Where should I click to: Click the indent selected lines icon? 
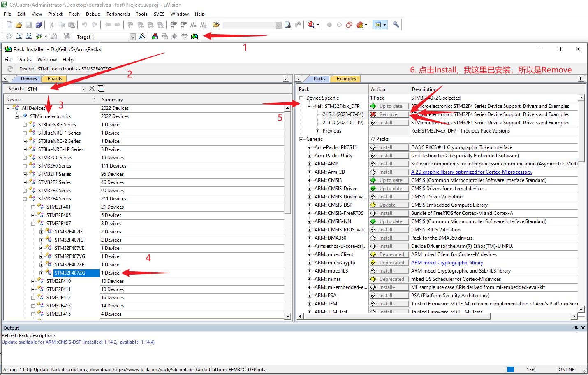pyautogui.click(x=174, y=25)
